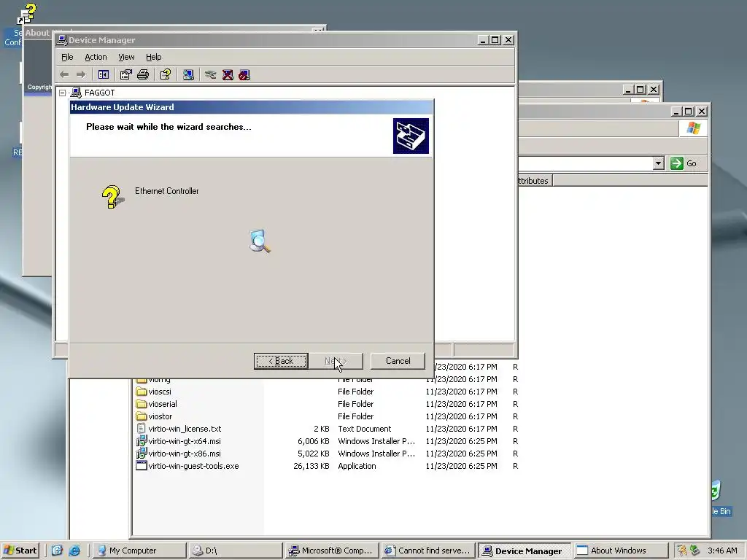
Task: Click the guest-tools exe application icon
Action: click(141, 466)
